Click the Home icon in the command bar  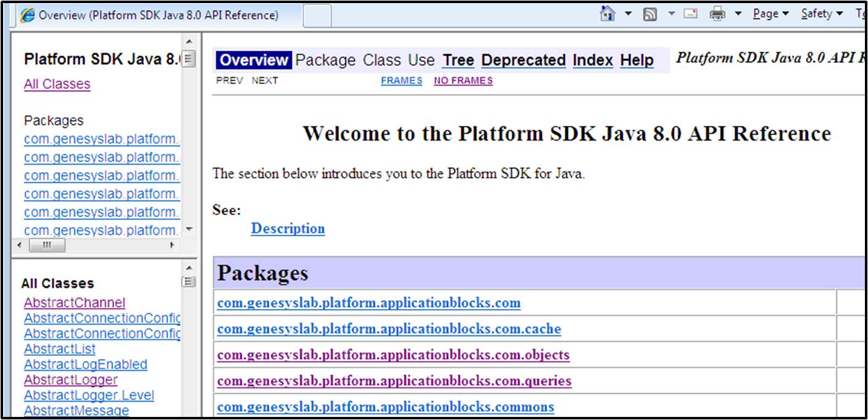607,14
